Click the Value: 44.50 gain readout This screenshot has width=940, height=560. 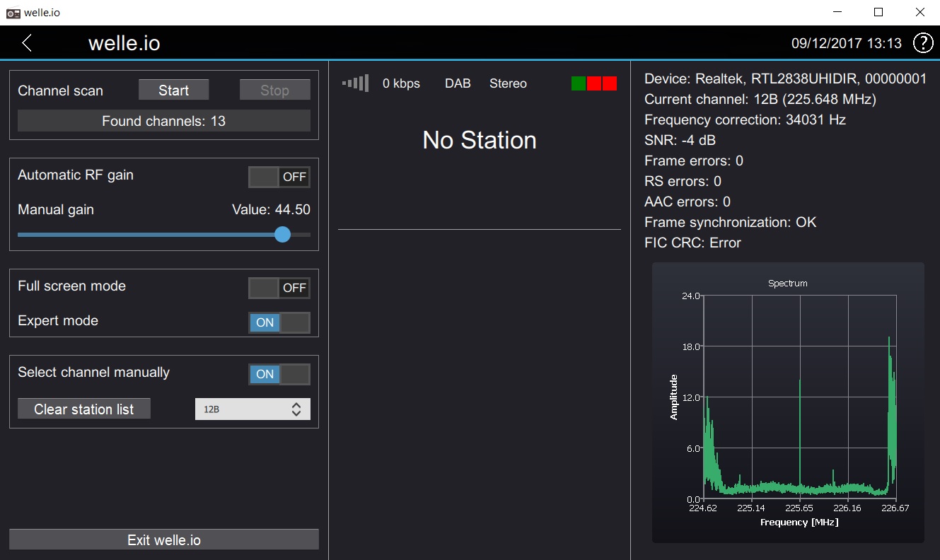(x=271, y=209)
